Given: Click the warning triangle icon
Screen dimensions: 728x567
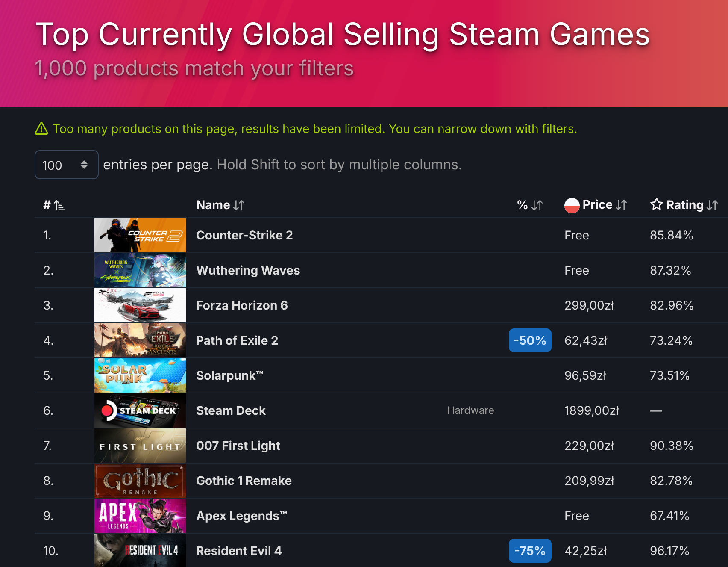Looking at the screenshot, I should 41,129.
